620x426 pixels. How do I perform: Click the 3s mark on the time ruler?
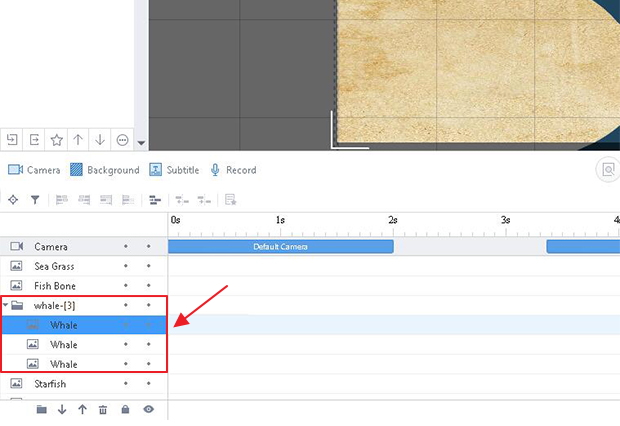coord(505,220)
